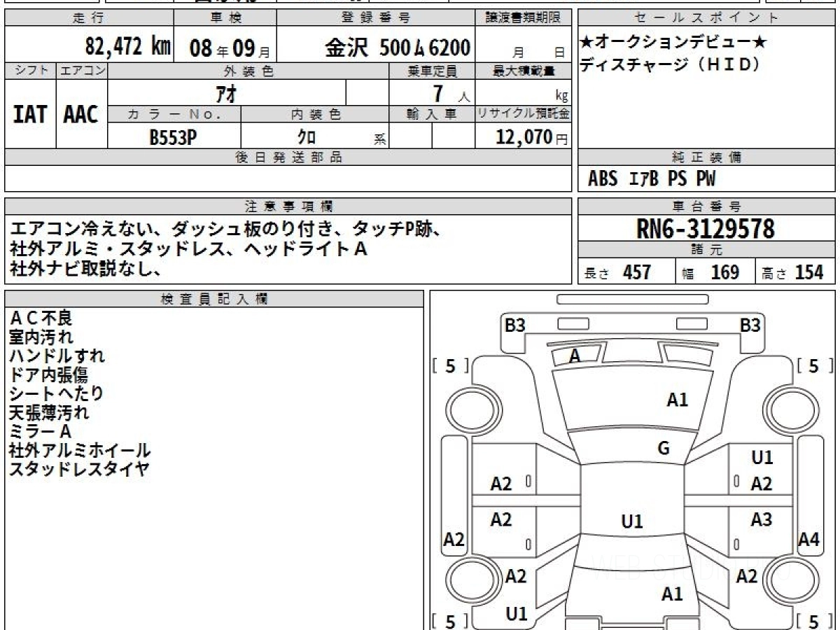Select the recycle deposit 12,070円
This screenshot has height=630, width=840.
531,137
